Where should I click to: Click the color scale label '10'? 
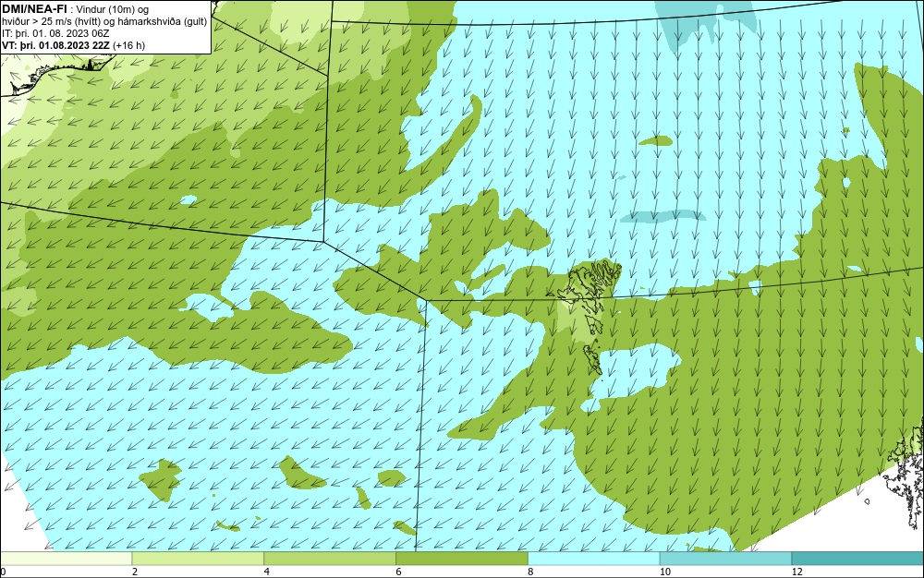[665, 572]
